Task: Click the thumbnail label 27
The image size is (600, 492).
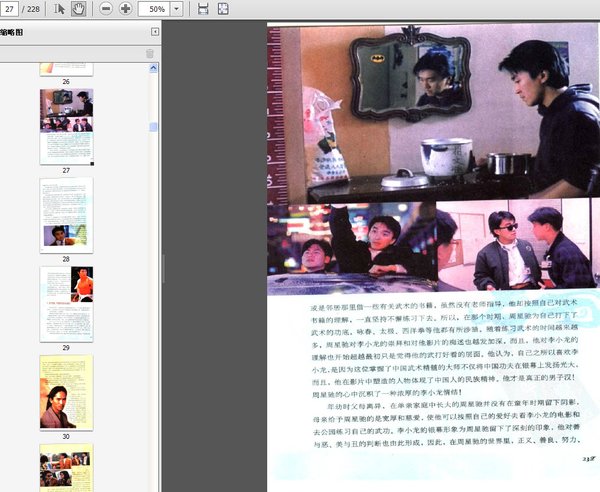Action: pyautogui.click(x=66, y=170)
